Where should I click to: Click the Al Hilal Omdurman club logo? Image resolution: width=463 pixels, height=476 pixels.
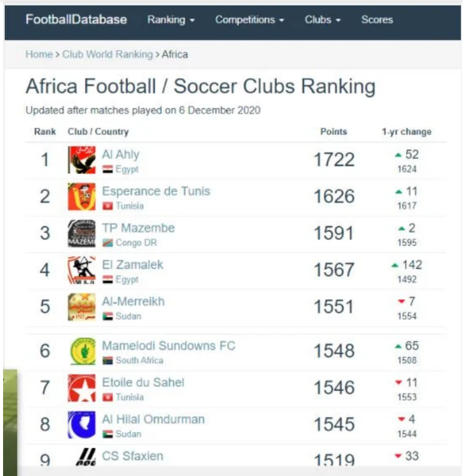81,425
